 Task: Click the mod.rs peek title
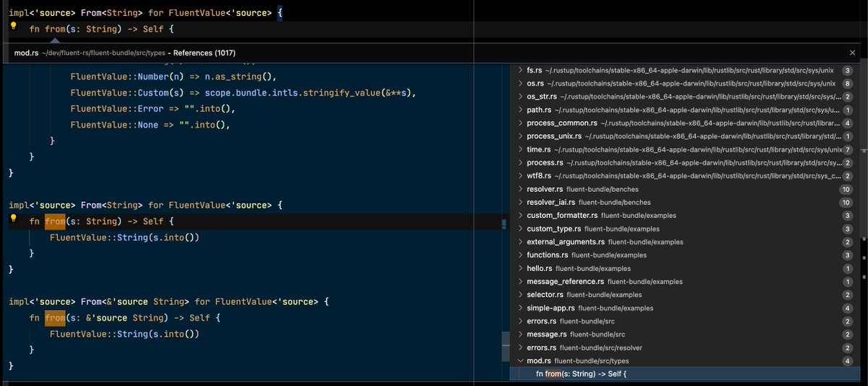click(26, 53)
